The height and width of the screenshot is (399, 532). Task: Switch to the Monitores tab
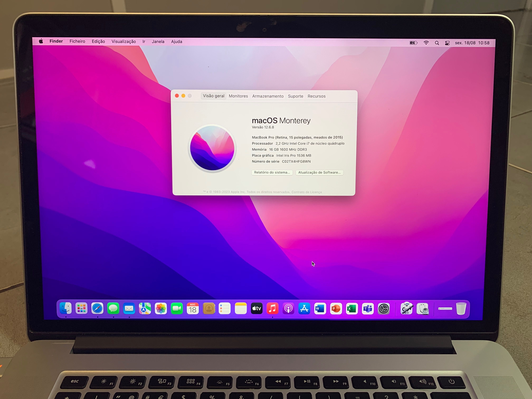click(238, 96)
